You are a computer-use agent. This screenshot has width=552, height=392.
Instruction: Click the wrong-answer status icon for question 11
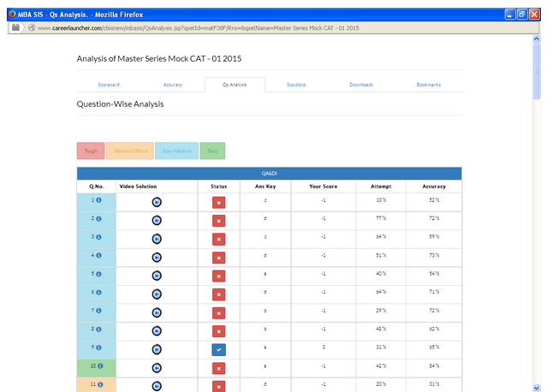click(218, 386)
